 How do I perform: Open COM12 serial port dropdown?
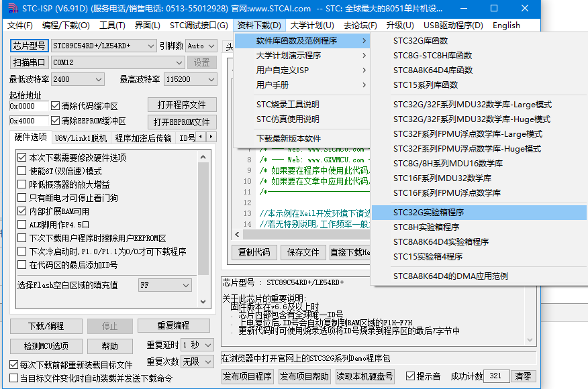(117, 62)
